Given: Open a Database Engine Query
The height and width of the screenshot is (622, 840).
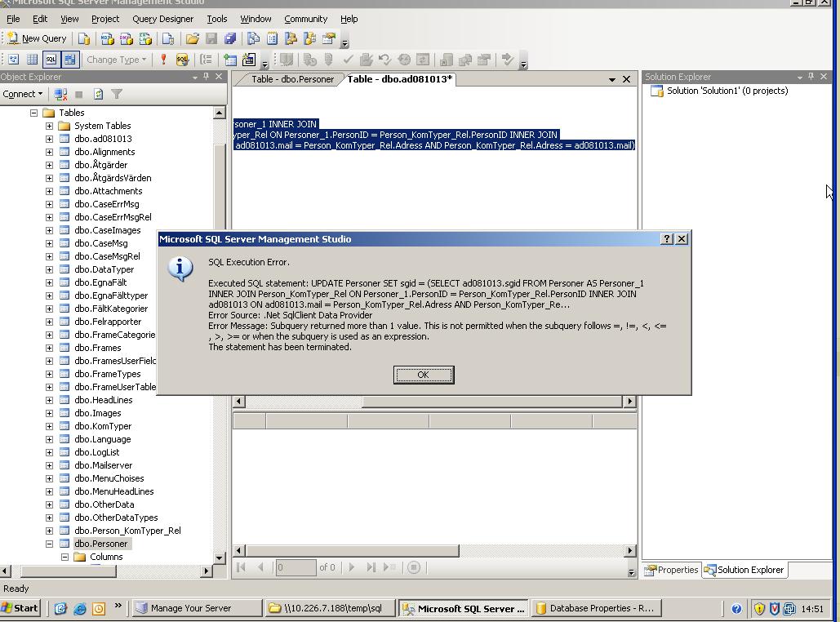Looking at the screenshot, I should (84, 38).
